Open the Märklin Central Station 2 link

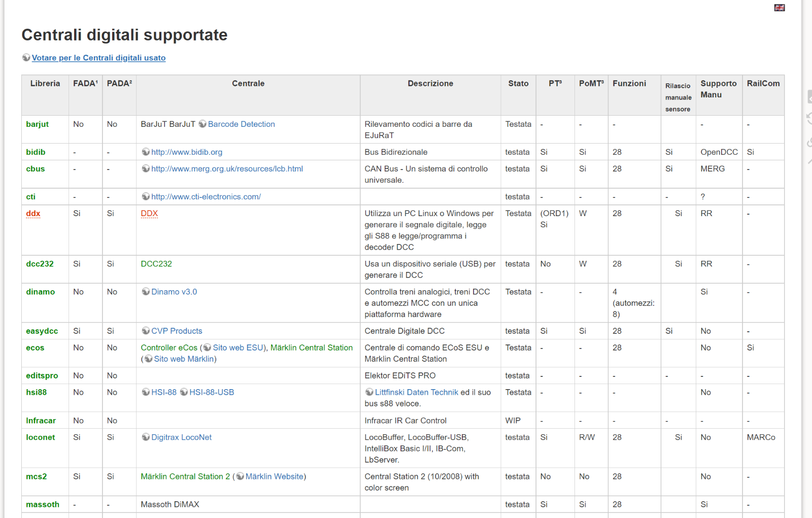point(185,476)
